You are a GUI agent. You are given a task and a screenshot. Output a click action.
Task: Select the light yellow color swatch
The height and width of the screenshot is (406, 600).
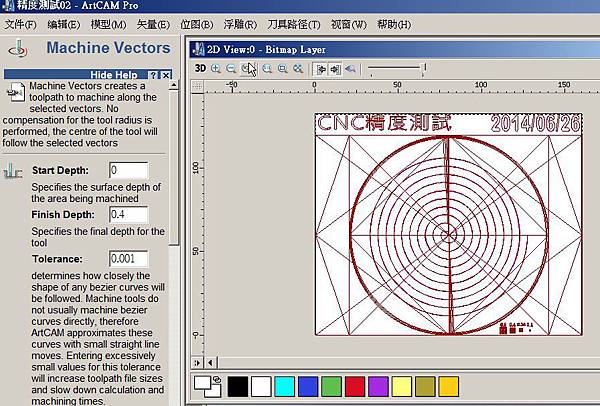(401, 386)
